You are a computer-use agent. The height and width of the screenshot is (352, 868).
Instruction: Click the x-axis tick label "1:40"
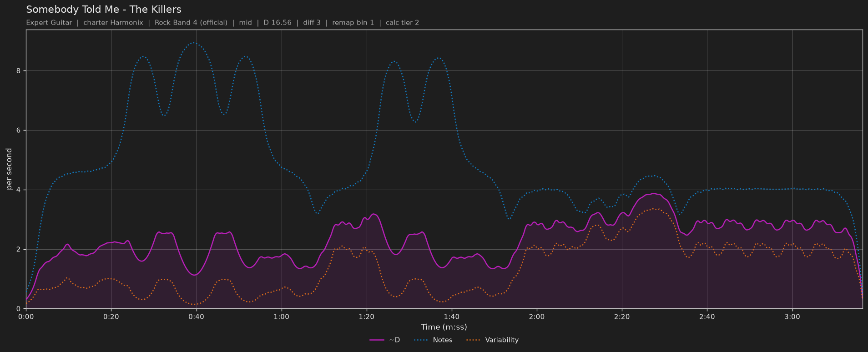(451, 317)
